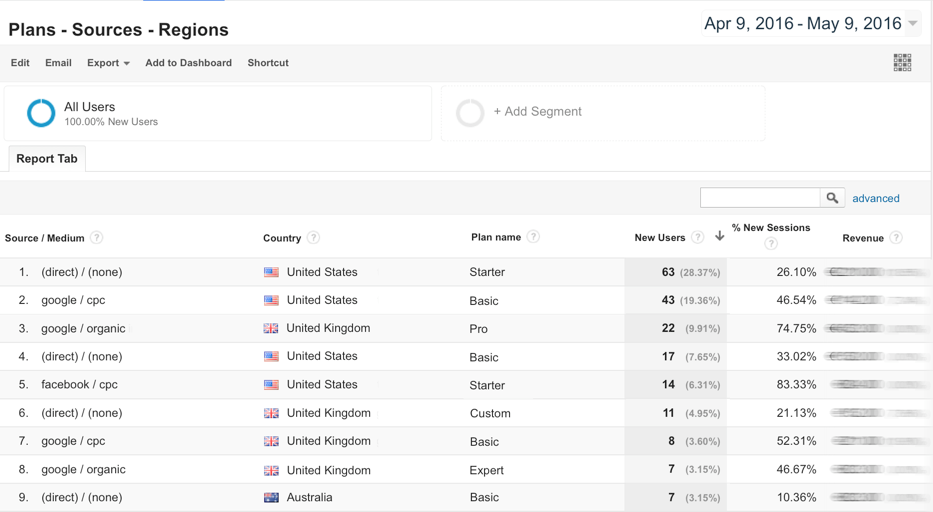Open the Export dropdown menu

point(108,63)
